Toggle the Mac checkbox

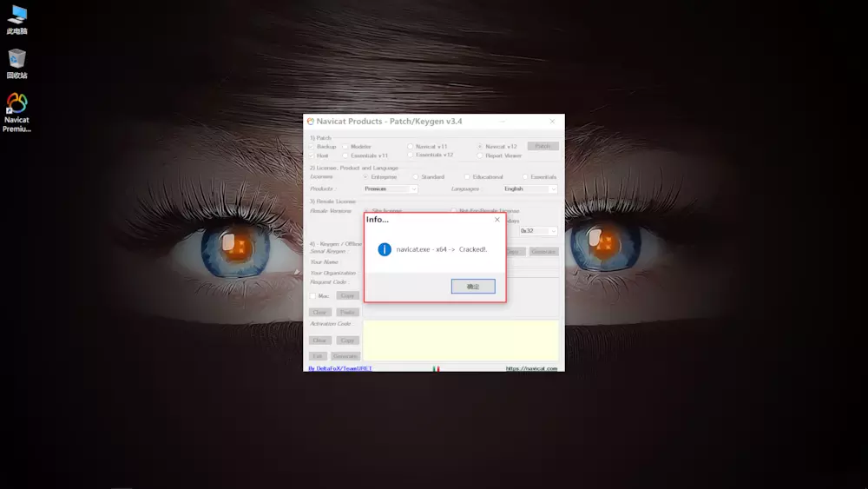(312, 296)
